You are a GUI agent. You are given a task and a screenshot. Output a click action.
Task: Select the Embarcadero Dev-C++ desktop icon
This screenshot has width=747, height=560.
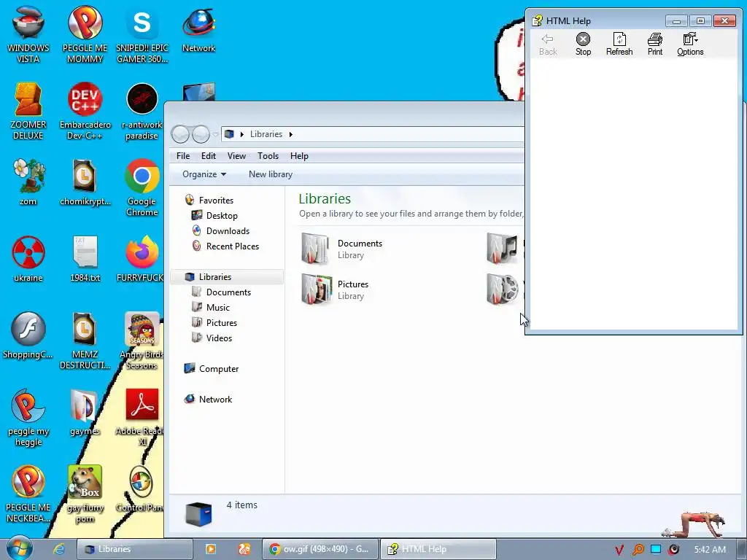(85, 111)
